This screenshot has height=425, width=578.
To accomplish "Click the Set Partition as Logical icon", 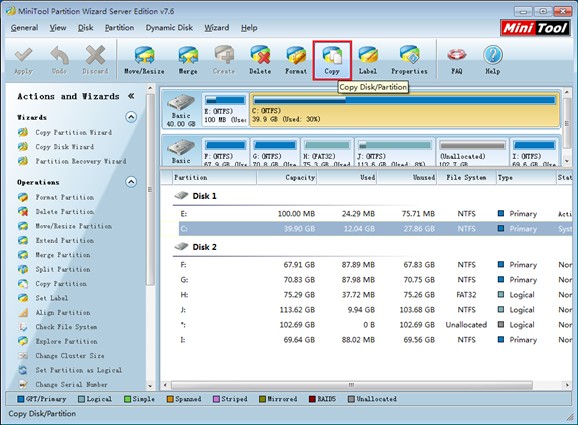I will (23, 370).
